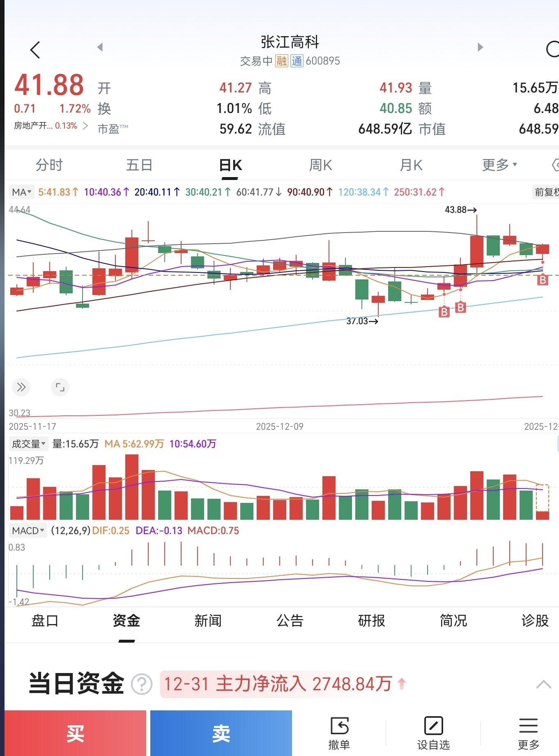This screenshot has width=559, height=756.
Task: Open the 简况 tab
Action: [453, 620]
